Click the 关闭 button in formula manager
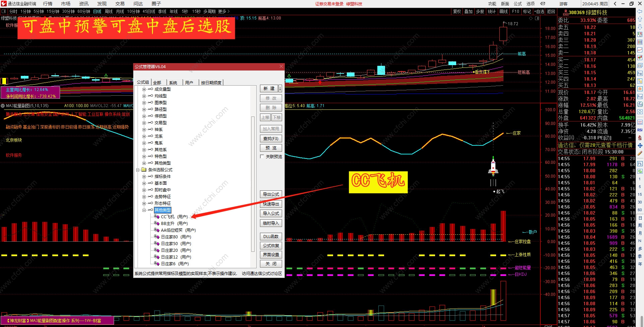 271,264
